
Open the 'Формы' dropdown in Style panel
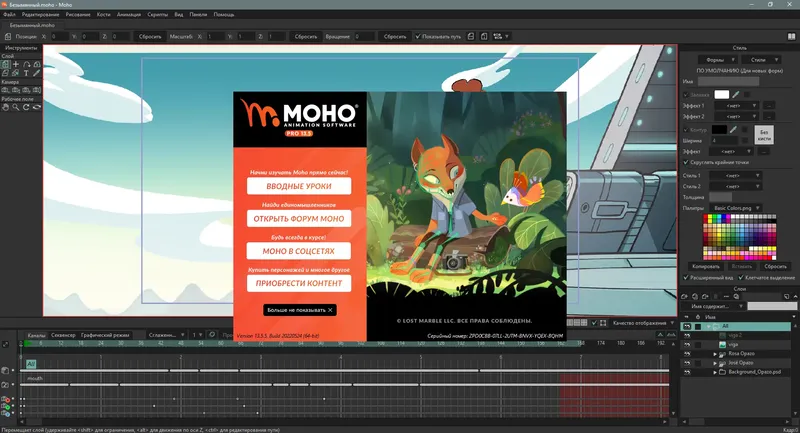718,60
